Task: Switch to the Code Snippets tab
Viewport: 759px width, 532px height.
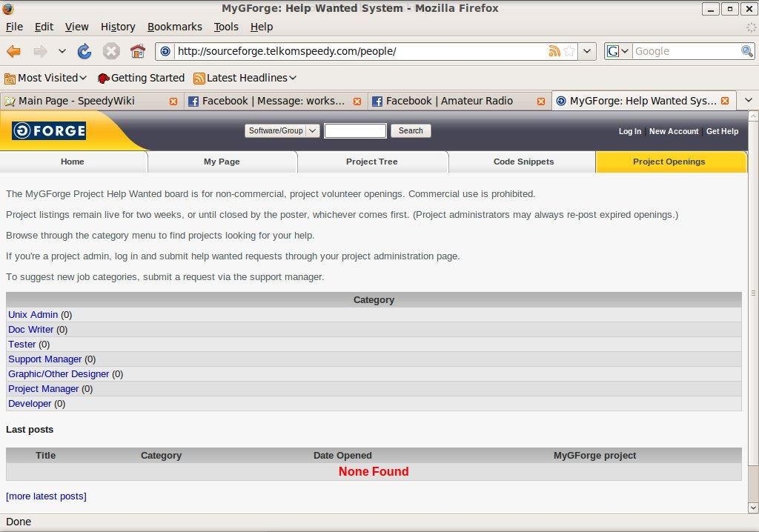Action: click(523, 162)
